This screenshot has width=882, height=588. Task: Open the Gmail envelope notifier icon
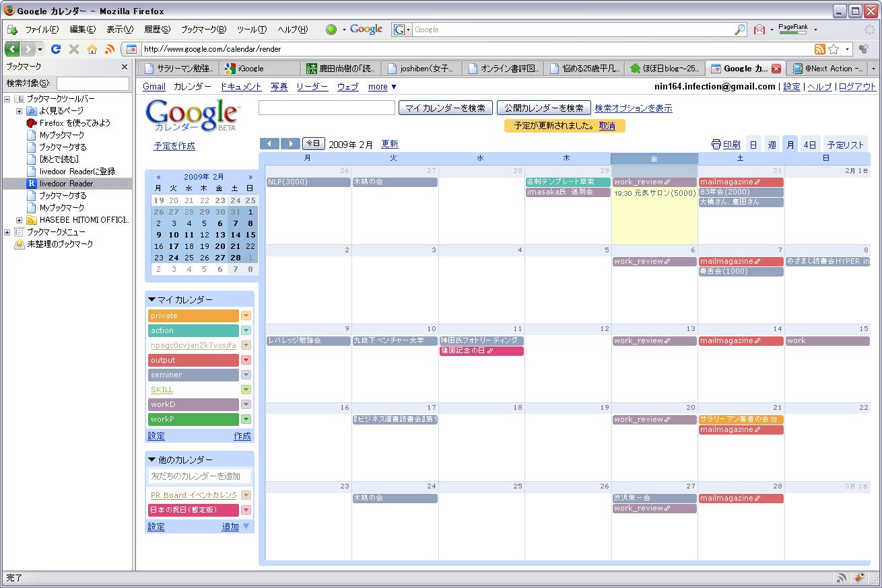(x=759, y=30)
